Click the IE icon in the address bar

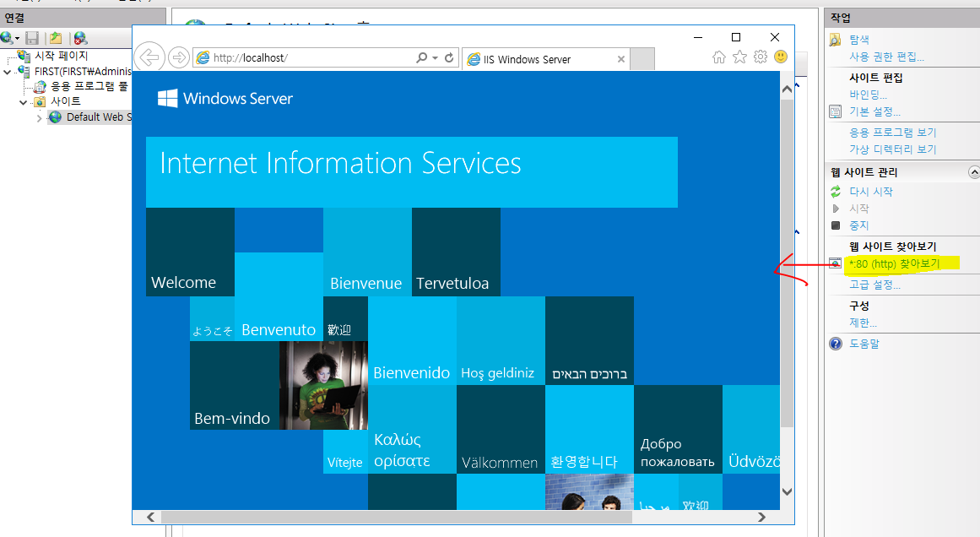(x=203, y=57)
